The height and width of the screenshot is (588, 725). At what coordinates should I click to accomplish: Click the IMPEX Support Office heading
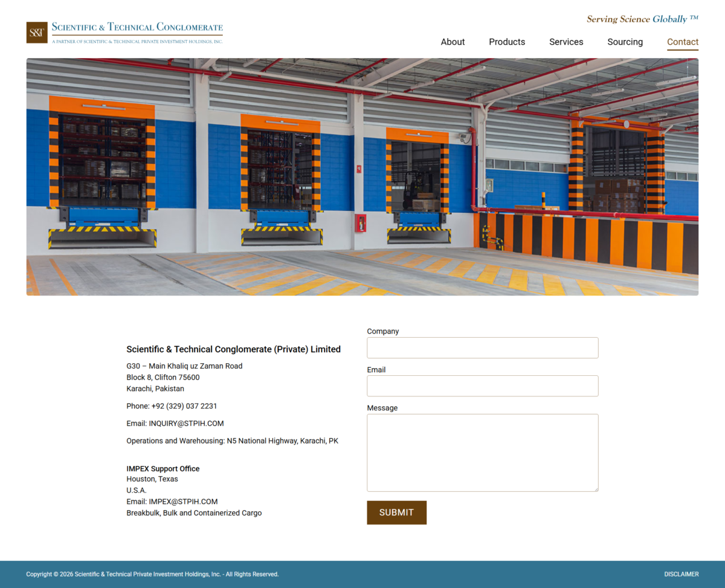163,468
